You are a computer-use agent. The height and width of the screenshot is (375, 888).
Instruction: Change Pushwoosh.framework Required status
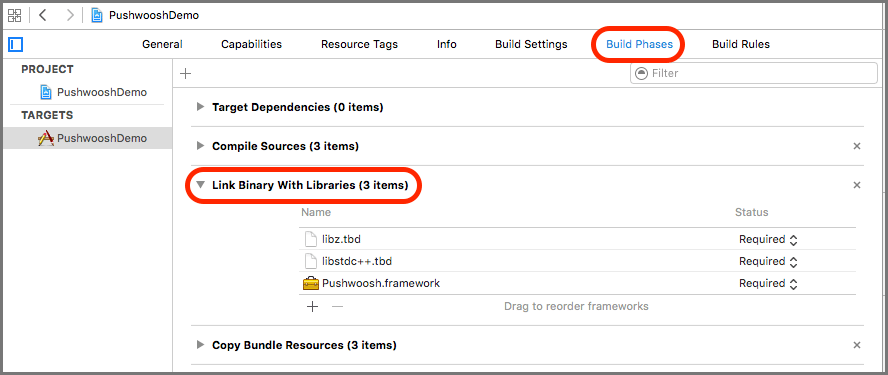point(769,283)
